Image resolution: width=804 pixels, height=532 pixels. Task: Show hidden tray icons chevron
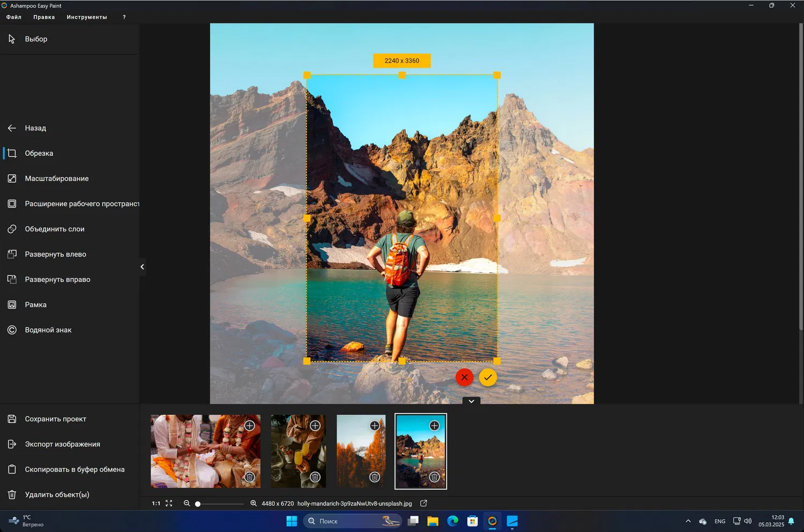[688, 521]
